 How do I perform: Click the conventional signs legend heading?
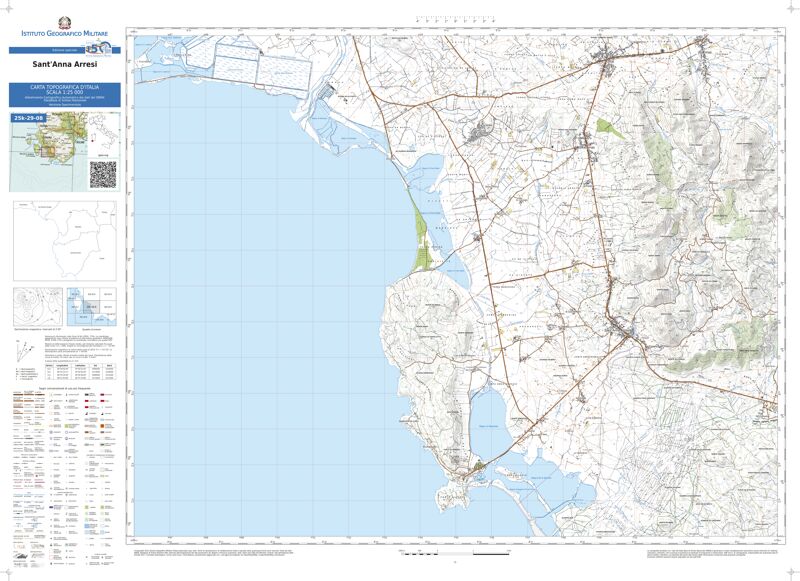point(66,386)
